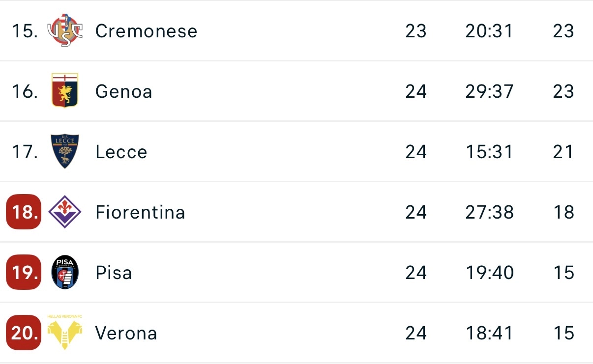Open the Cremonese team name link
Viewport: 593px width, 364px height.
(146, 31)
